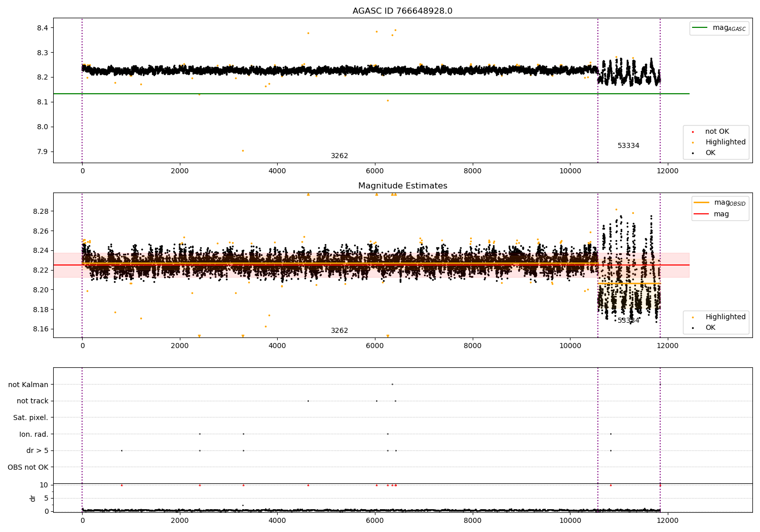Click the 8.22 tick in Magnitude Estimates panel

pyautogui.click(x=41, y=271)
